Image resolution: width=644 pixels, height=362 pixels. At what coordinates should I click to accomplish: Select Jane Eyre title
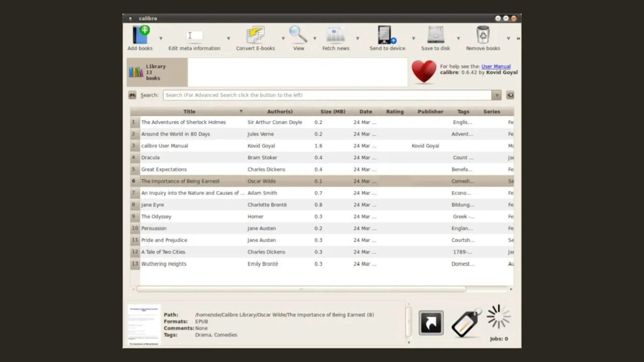click(x=152, y=205)
